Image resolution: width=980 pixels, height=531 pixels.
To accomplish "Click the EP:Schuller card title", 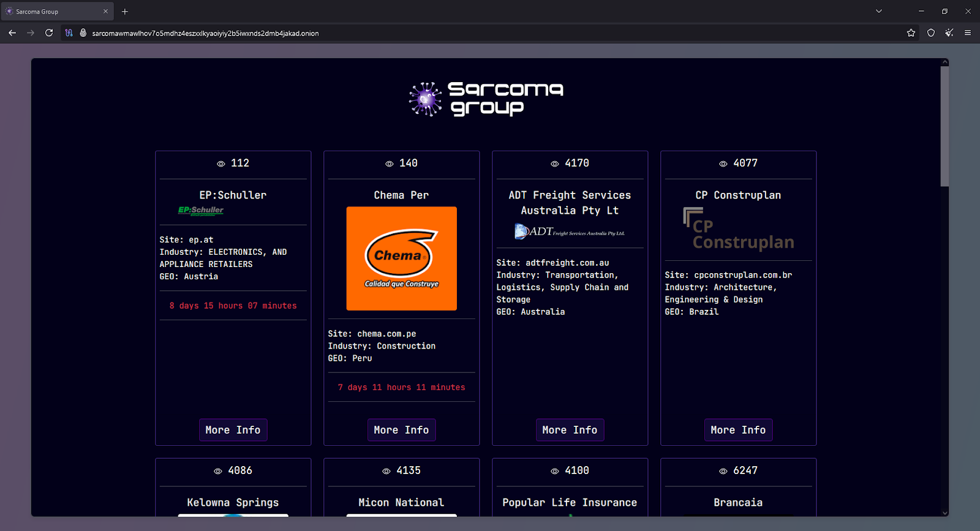I will [233, 195].
